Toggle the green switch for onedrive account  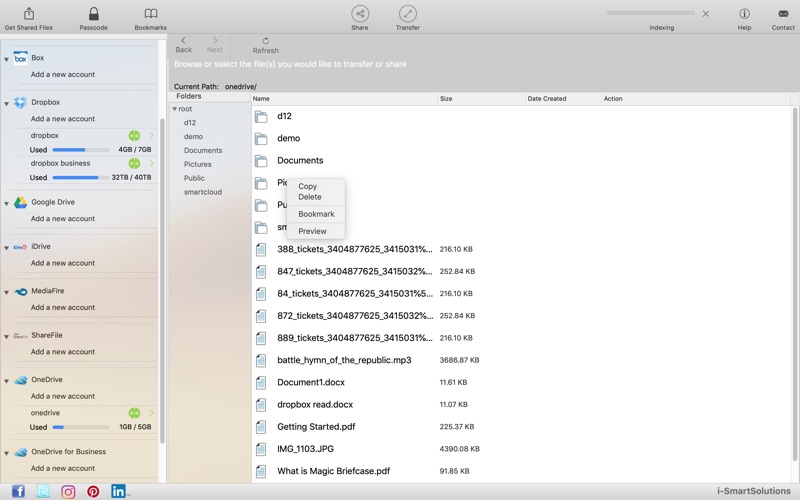[x=134, y=413]
